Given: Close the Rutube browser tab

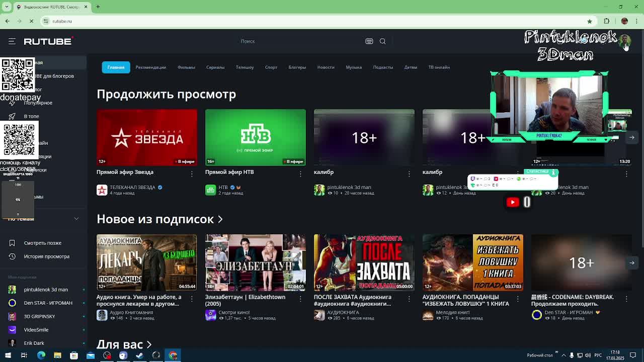Looking at the screenshot, I should click(86, 7).
